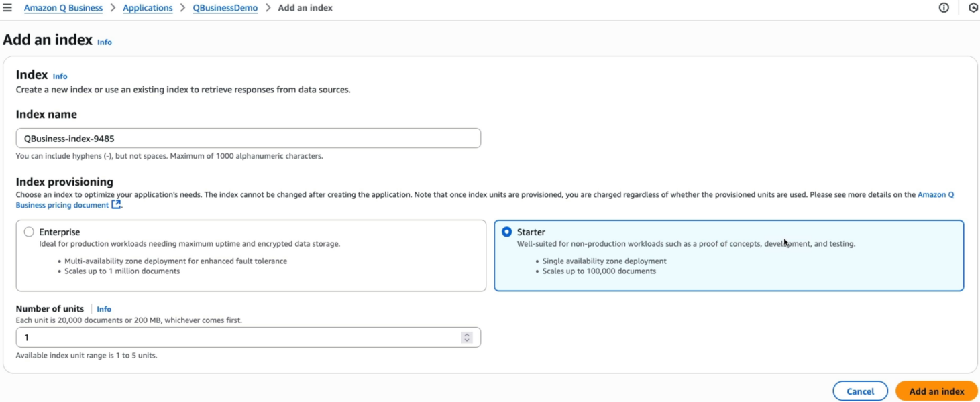Click the Add an index button
The width and height of the screenshot is (980, 402).
point(936,391)
